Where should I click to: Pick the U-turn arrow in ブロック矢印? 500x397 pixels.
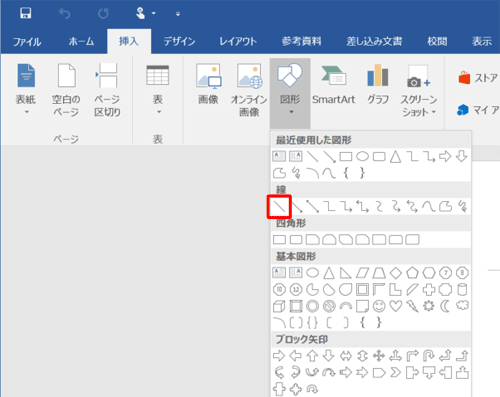click(429, 356)
